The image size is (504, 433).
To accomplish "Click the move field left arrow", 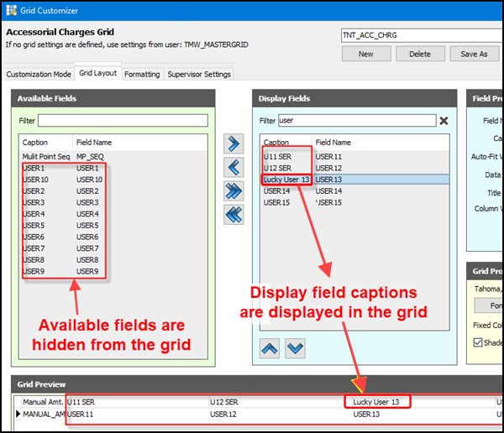I will (x=234, y=167).
